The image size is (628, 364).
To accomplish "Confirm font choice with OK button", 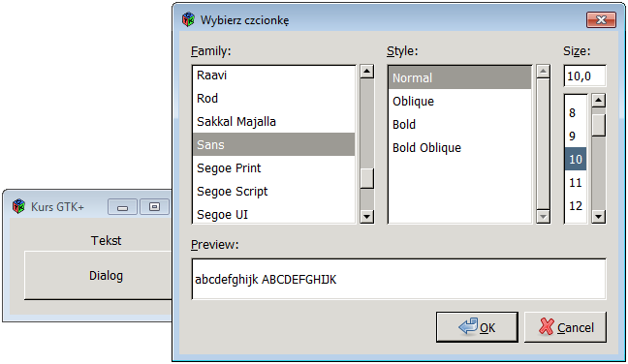I will pyautogui.click(x=477, y=327).
